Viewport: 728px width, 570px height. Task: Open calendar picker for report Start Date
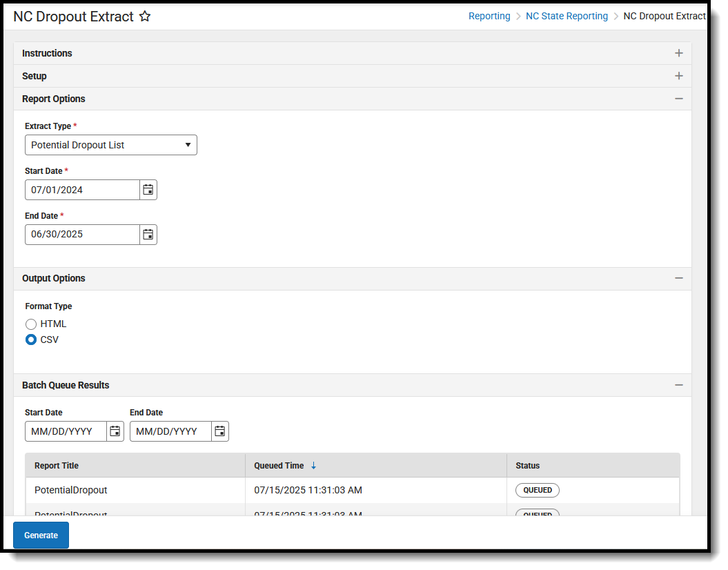click(148, 190)
